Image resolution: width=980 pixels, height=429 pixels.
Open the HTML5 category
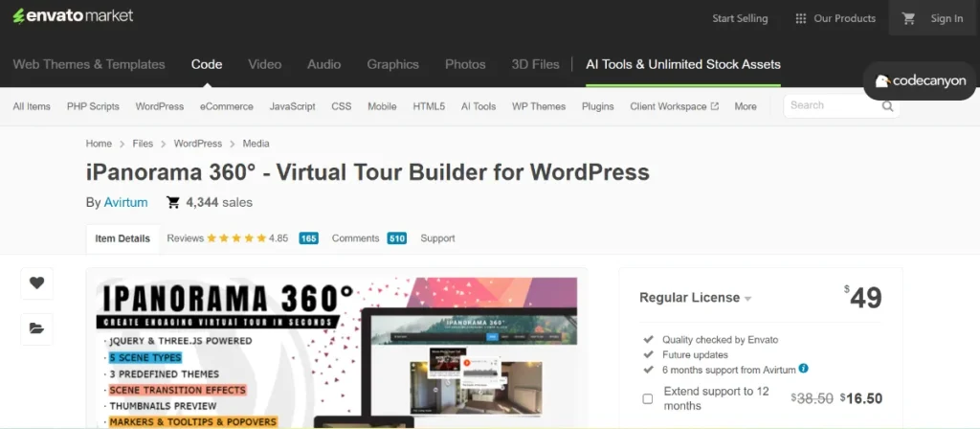[429, 106]
